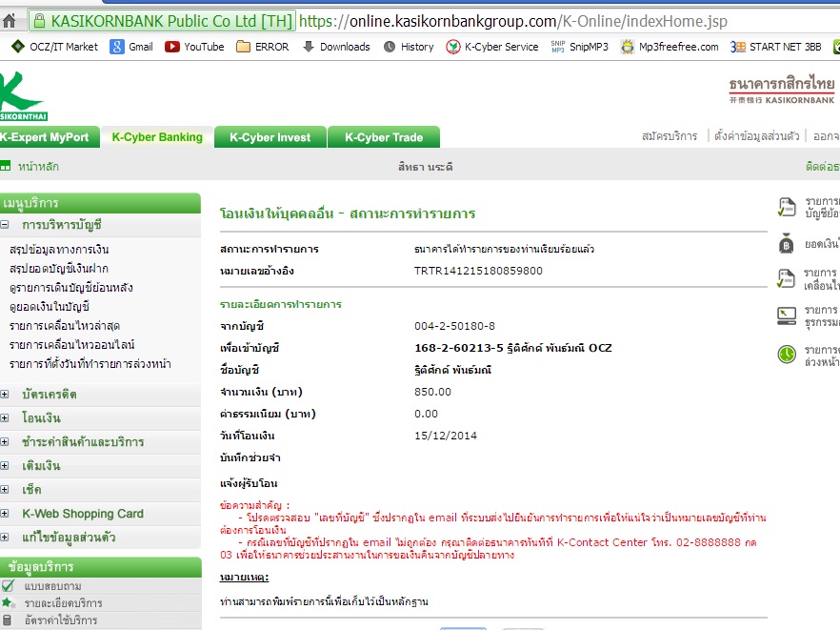The width and height of the screenshot is (840, 630).
Task: Switch to the K-Cyber Banking tab
Action: pyautogui.click(x=157, y=136)
